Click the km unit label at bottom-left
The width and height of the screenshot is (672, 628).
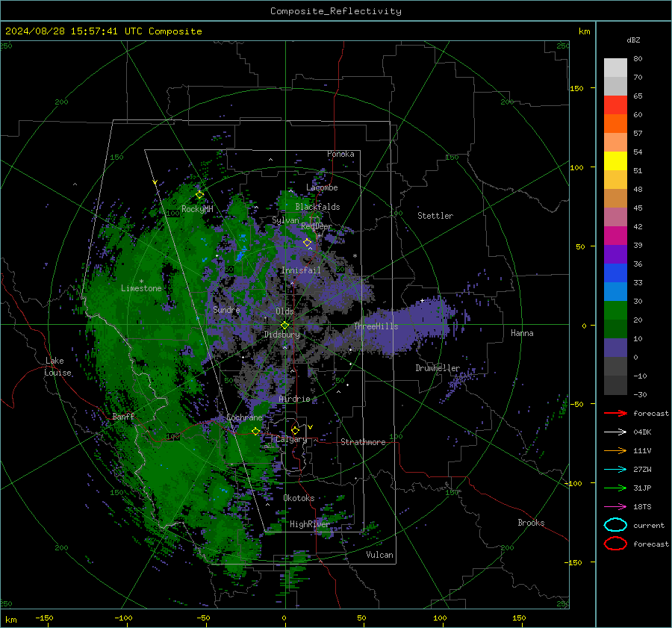[10, 620]
